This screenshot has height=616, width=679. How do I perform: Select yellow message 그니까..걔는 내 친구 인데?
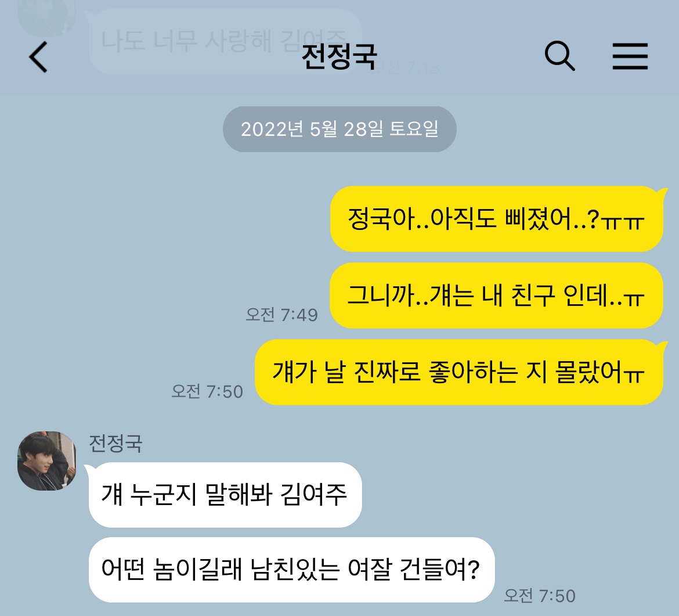pyautogui.click(x=496, y=296)
